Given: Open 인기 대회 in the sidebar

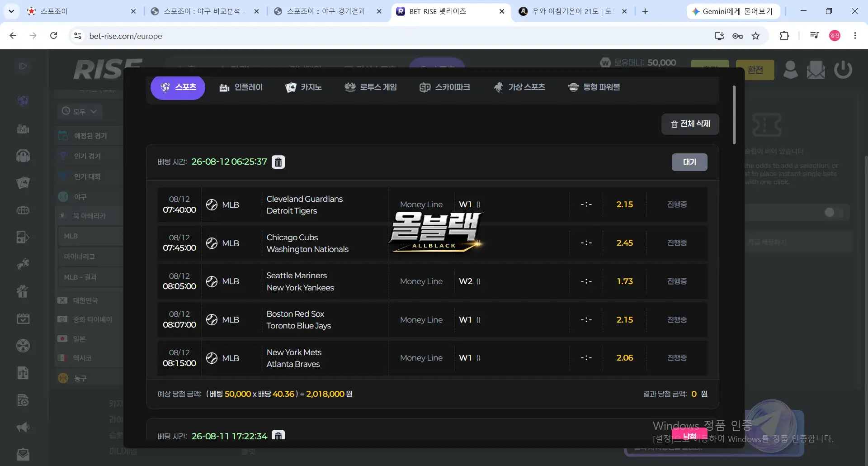Looking at the screenshot, I should [90, 176].
